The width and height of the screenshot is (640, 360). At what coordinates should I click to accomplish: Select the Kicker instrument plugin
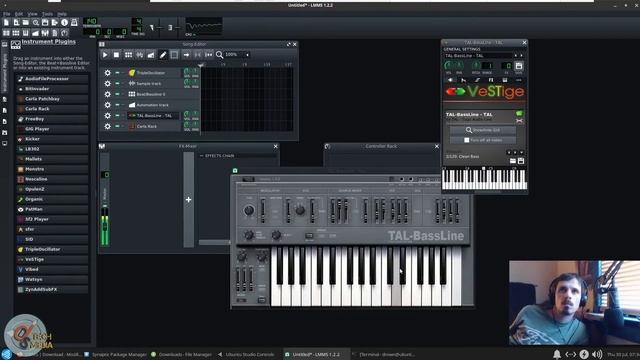click(x=52, y=139)
